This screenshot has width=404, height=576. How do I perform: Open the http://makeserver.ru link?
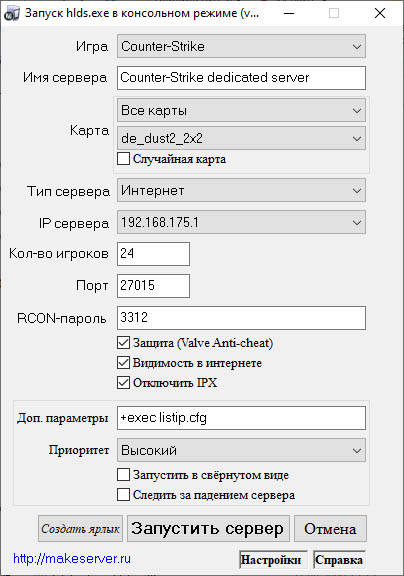72,559
